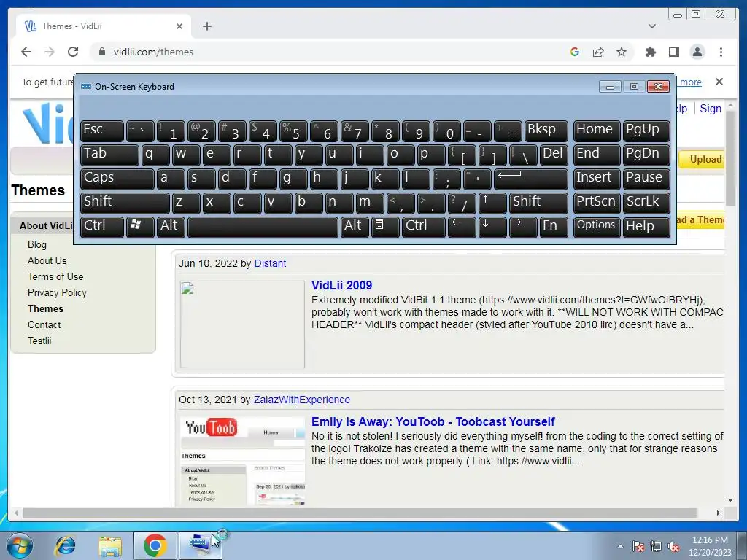
Task: Click the PrtScn key
Action: click(x=597, y=203)
